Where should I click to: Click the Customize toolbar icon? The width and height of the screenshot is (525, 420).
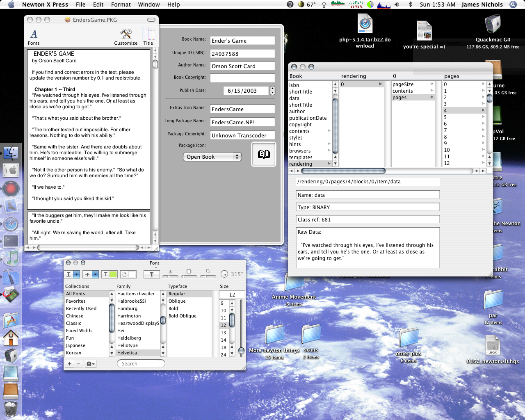[126, 37]
